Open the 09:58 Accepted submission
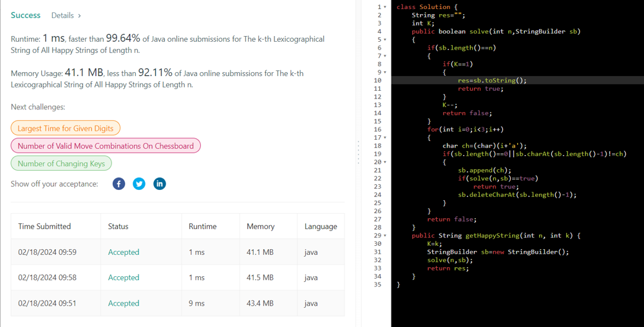644x327 pixels. pos(124,277)
